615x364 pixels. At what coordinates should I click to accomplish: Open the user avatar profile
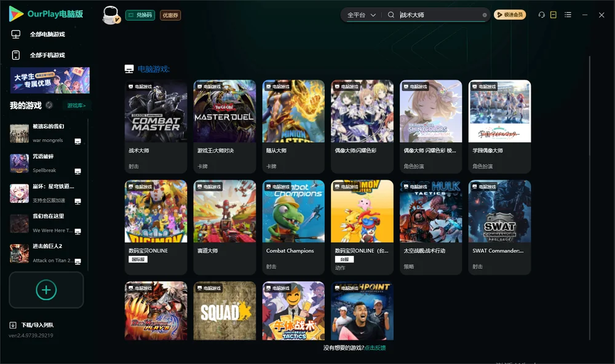(x=111, y=15)
